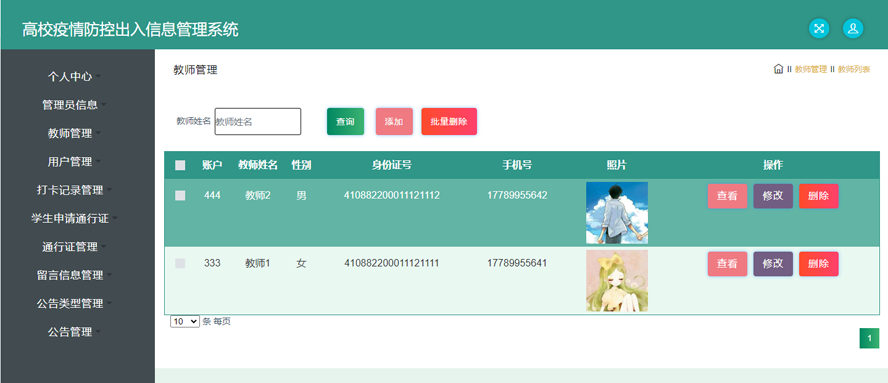Image resolution: width=888 pixels, height=383 pixels.
Task: Click the 教师管理 page heading
Action: [x=195, y=70]
